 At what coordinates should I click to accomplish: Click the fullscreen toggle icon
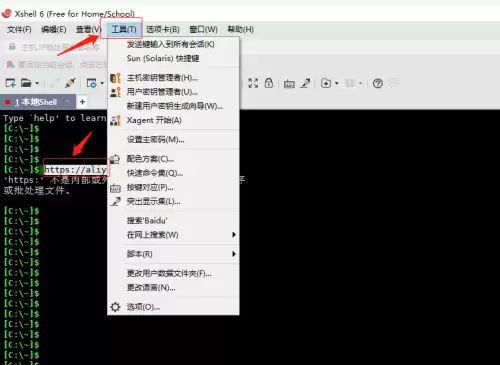point(253,83)
